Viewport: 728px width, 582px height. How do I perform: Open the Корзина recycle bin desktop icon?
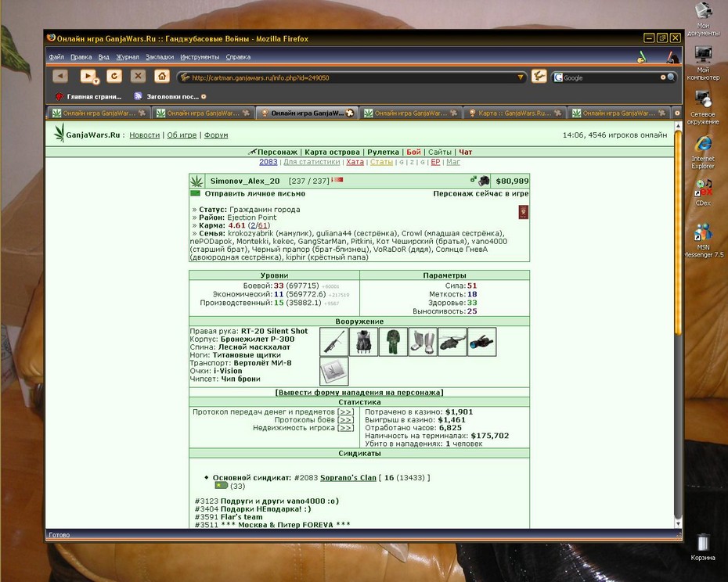(x=702, y=547)
